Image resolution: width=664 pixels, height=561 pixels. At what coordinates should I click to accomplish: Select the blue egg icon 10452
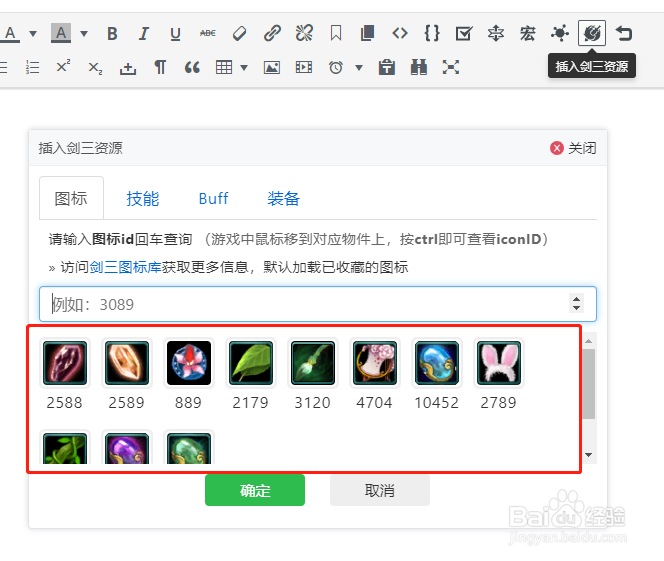(x=437, y=363)
